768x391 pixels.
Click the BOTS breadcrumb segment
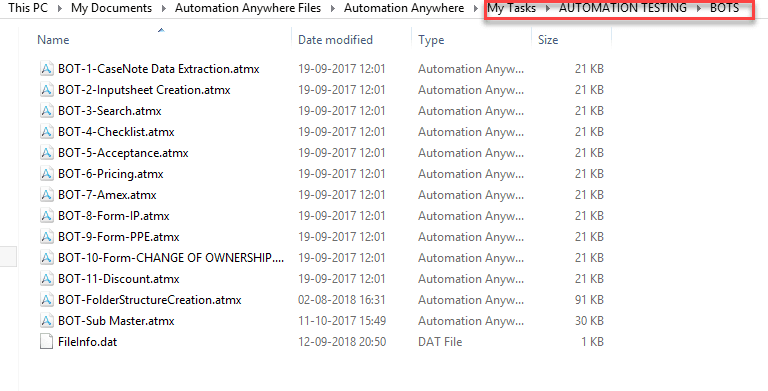[x=724, y=8]
